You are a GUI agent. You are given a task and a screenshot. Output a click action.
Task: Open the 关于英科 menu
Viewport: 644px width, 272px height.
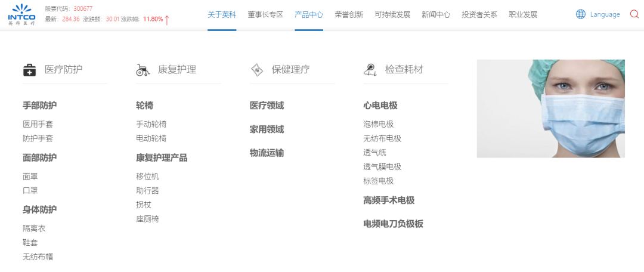[222, 14]
